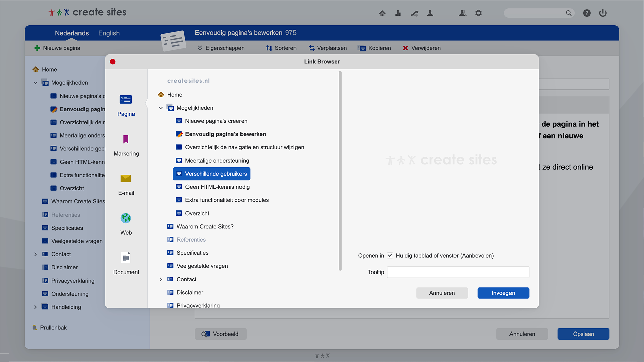Collapse Mogelijkheden in left sidebar
The image size is (644, 362).
tap(35, 83)
